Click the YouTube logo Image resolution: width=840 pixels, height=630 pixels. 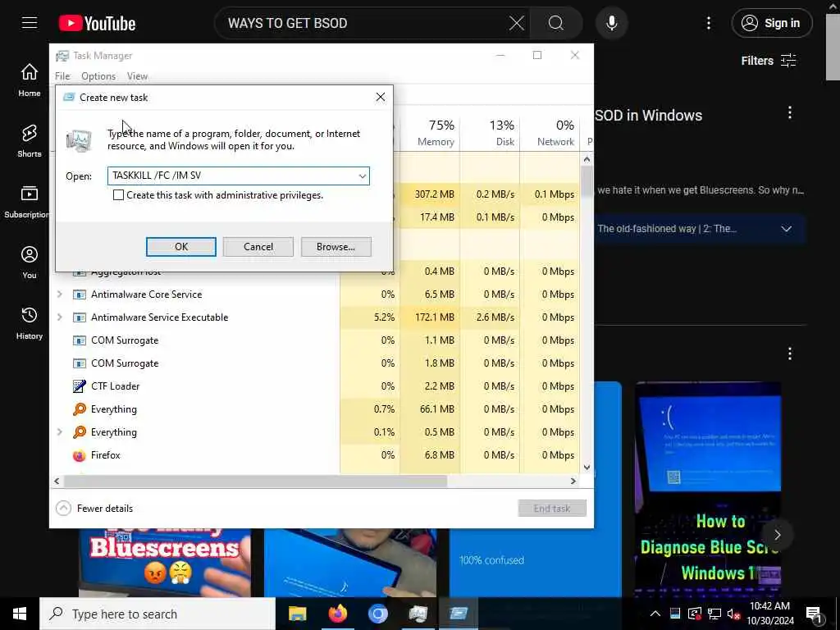(x=97, y=23)
